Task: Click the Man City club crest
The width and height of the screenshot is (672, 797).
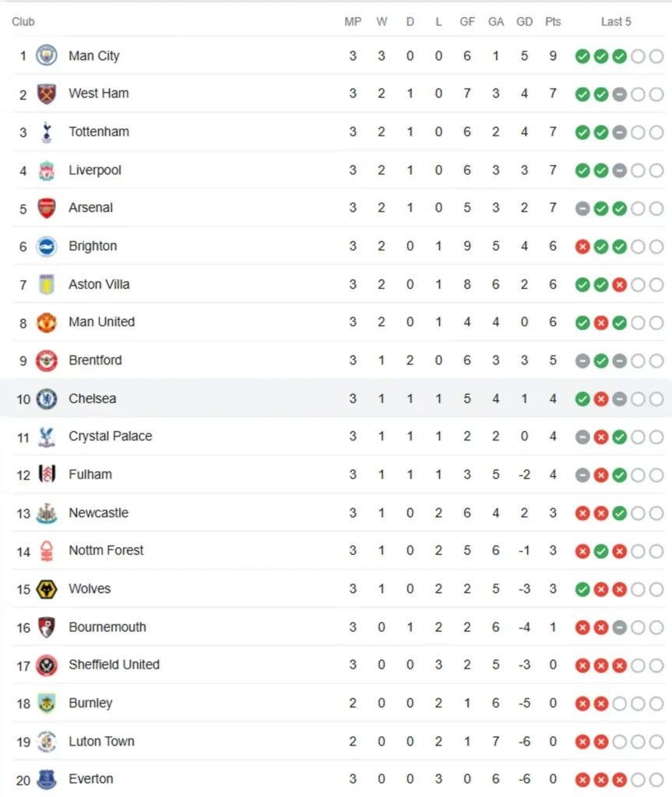Action: [47, 56]
